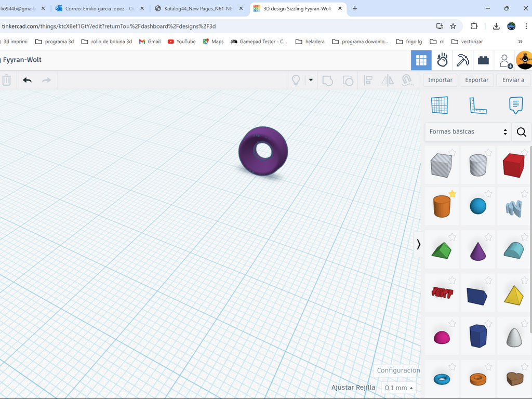Select the dark blue polygon shape
The width and height of the screenshot is (532, 399).
[x=478, y=336]
